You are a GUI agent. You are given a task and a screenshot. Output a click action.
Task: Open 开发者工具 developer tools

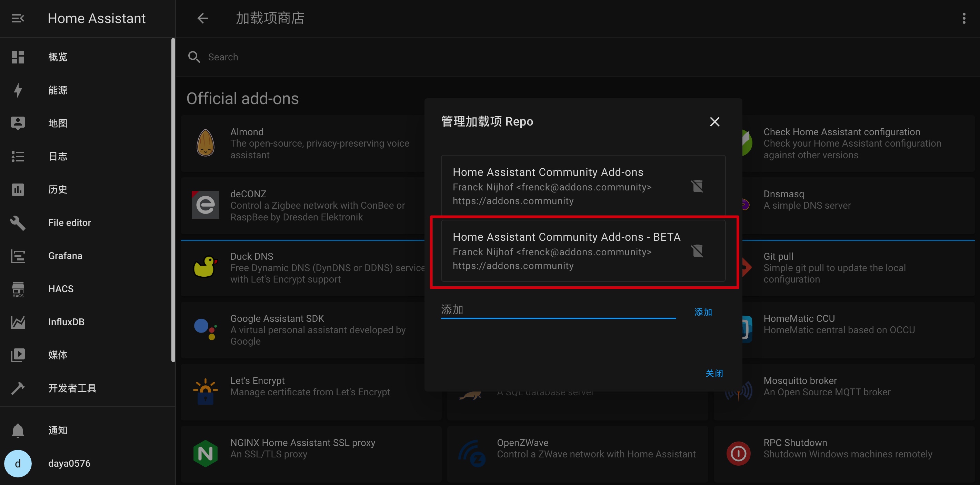click(72, 388)
